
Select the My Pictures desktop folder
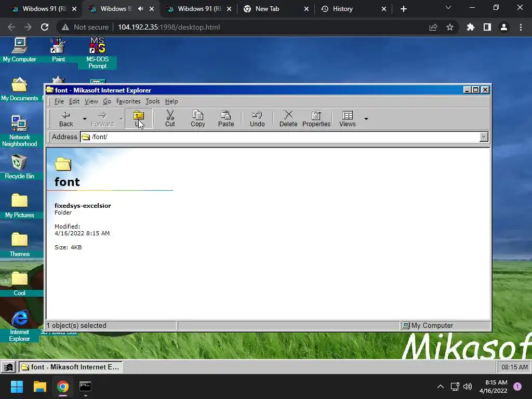[19, 206]
